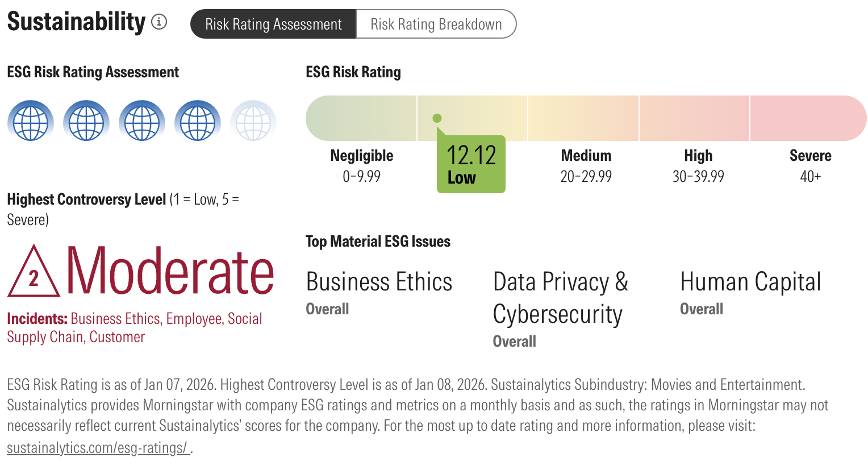Viewport: 868px width, 474px height.
Task: Click the Medium segment of risk bar
Action: (x=583, y=118)
